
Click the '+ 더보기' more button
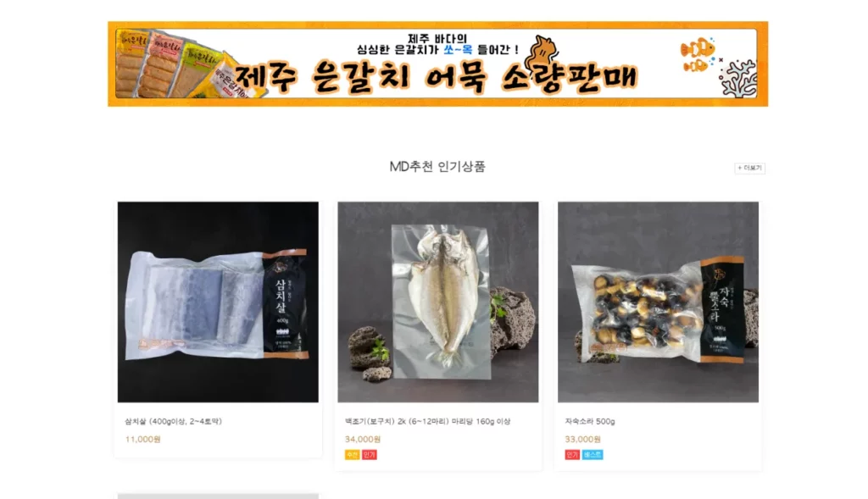pos(749,169)
